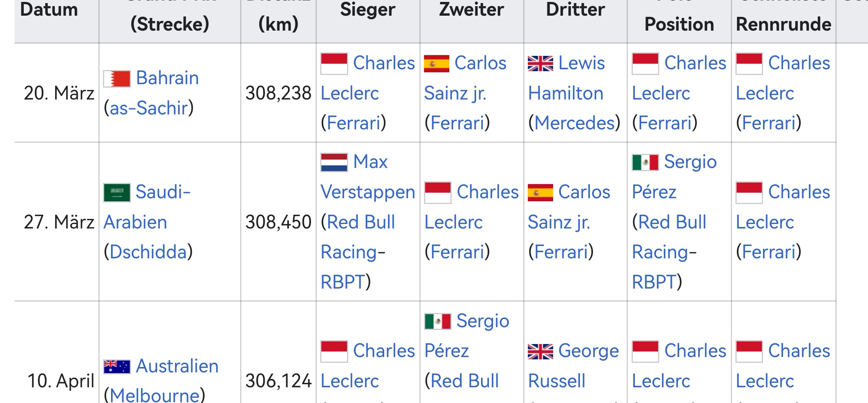The height and width of the screenshot is (403, 868).
Task: Click the British flag beside George Russell
Action: (x=540, y=351)
